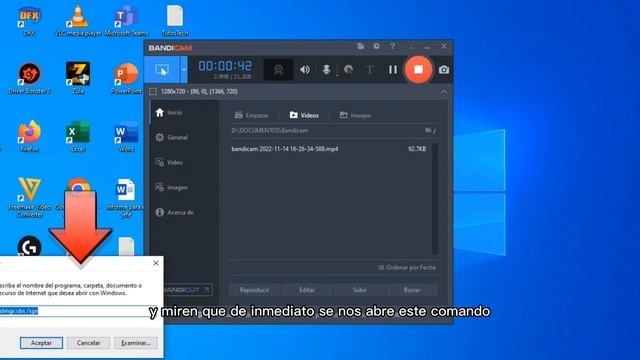
Task: Open the Excel desktop shortcut
Action: [78, 136]
